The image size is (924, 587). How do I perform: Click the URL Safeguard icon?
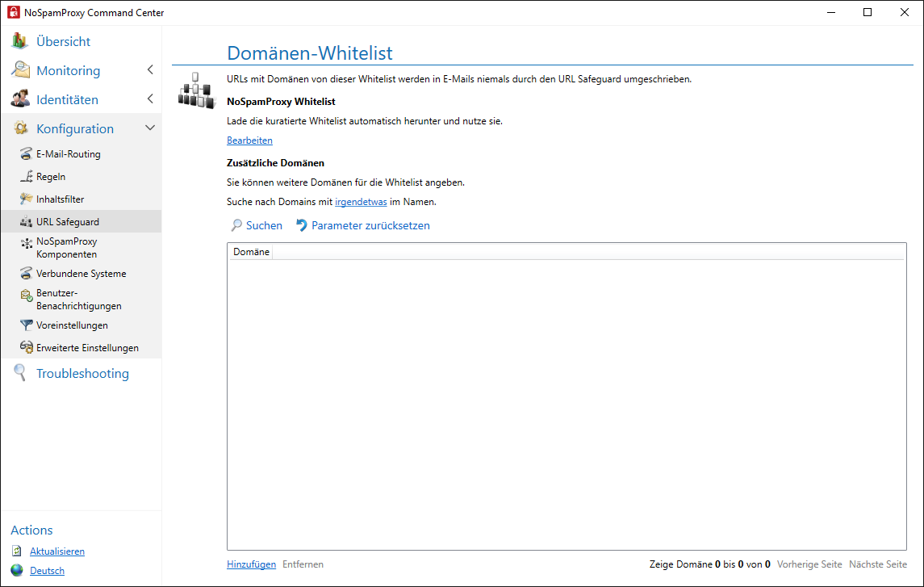(26, 221)
